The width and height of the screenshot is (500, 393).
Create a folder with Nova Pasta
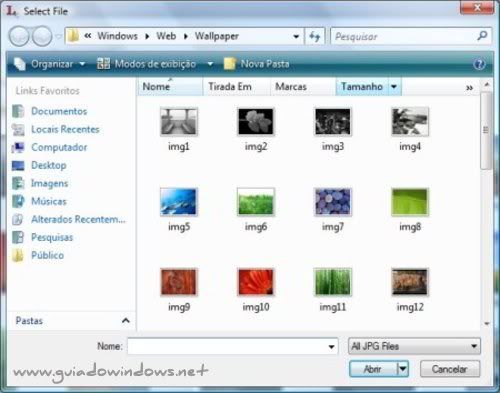[257, 64]
